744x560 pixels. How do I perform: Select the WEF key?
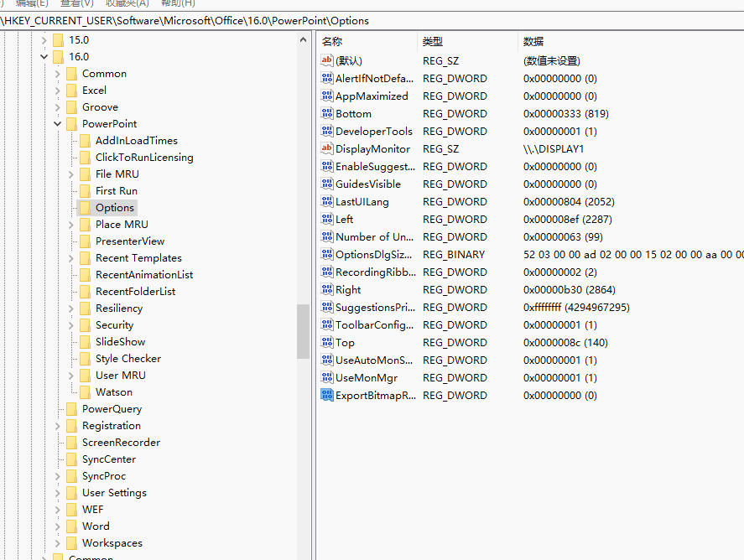click(92, 509)
